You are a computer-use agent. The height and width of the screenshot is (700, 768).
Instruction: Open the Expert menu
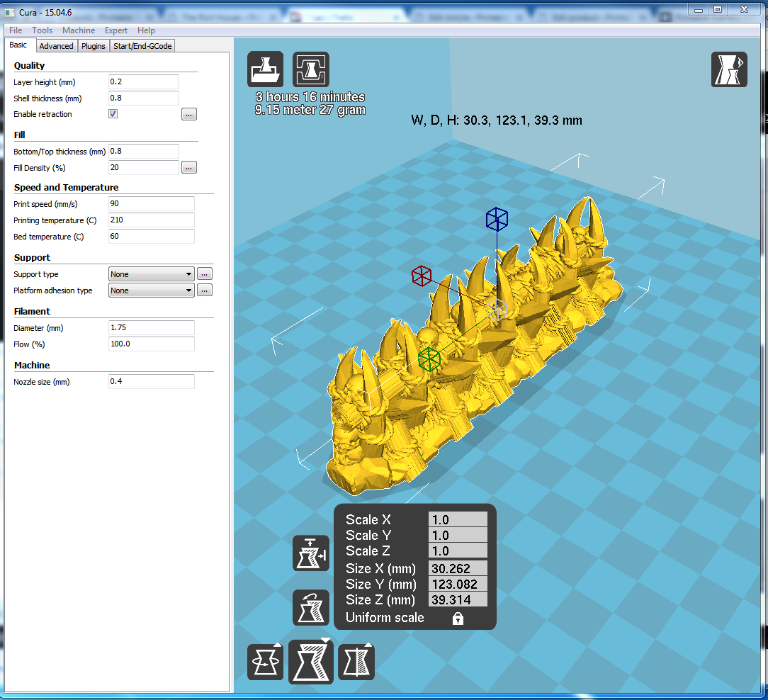(116, 30)
